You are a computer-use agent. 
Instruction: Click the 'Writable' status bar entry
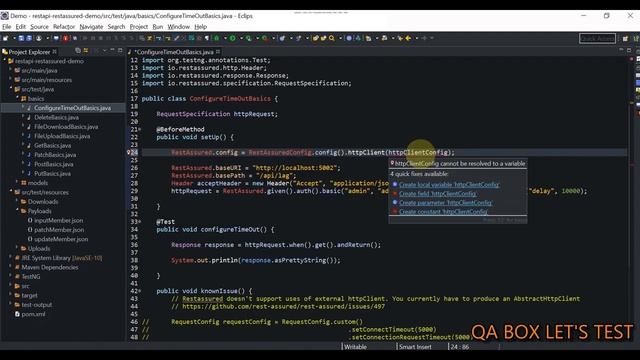pyautogui.click(x=355, y=347)
